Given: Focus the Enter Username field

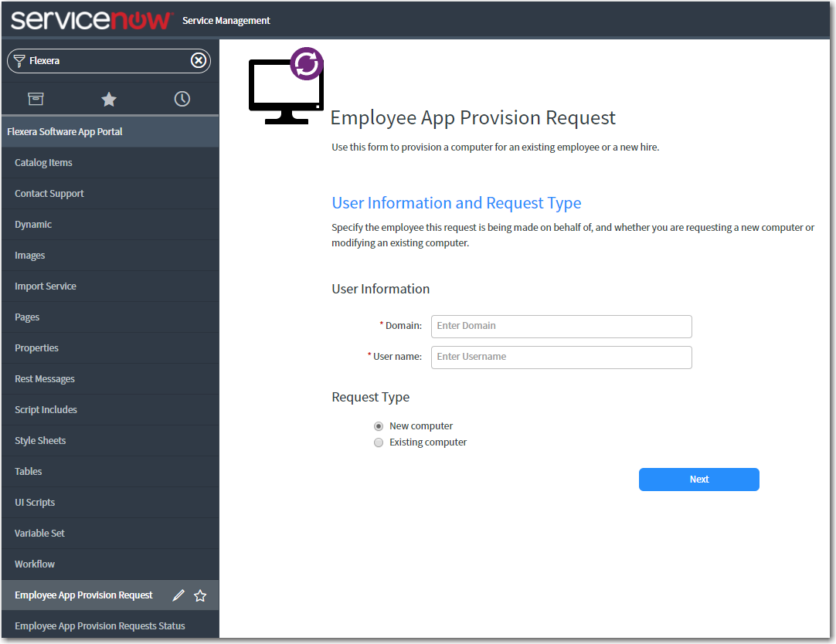Looking at the screenshot, I should coord(561,357).
